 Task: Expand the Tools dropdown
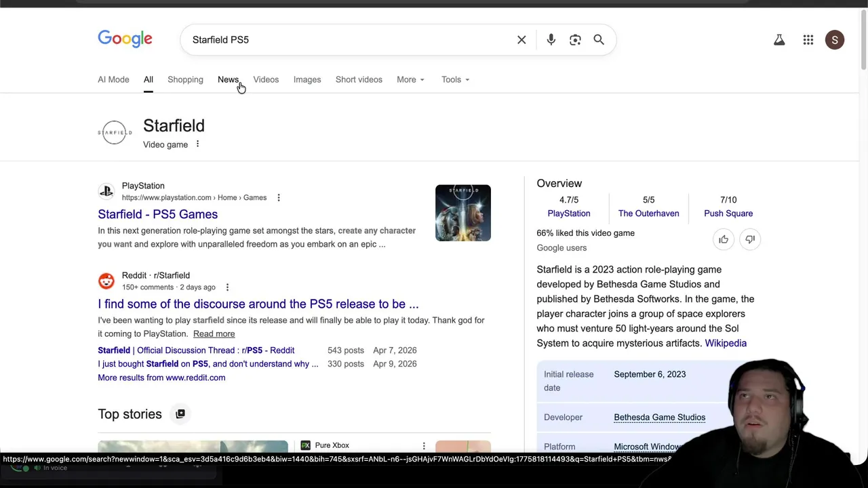tap(455, 79)
